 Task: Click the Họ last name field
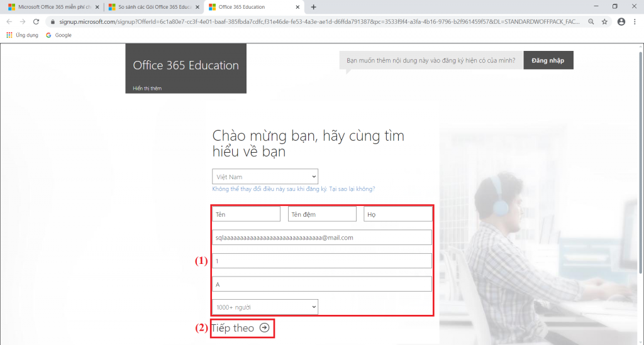397,214
